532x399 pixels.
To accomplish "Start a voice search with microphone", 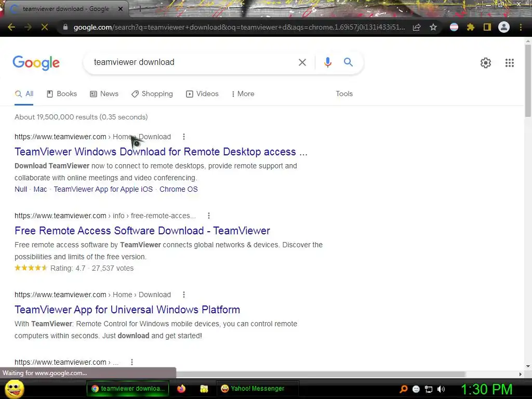I will click(x=327, y=62).
